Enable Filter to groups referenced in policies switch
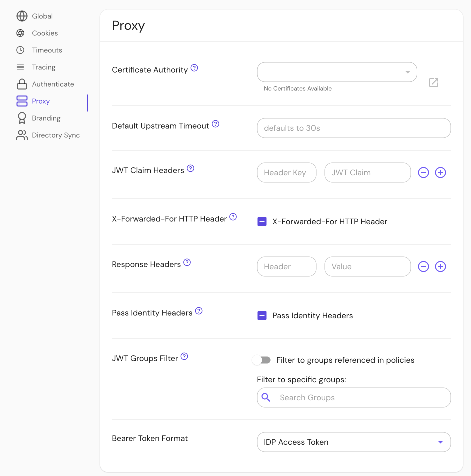This screenshot has width=471, height=476. pos(261,360)
